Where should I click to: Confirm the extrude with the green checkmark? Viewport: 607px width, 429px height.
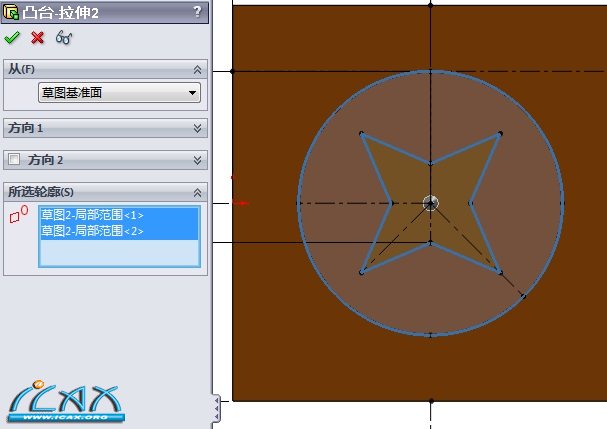tap(12, 38)
